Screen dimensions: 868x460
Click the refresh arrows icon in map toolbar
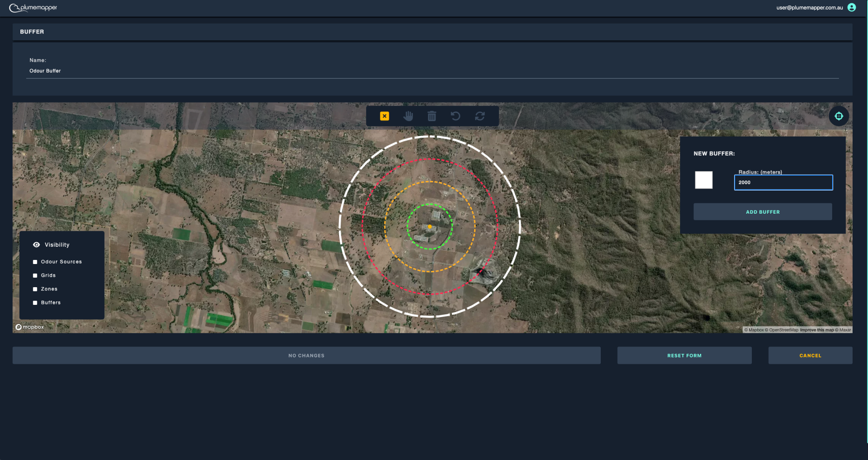[x=480, y=116]
